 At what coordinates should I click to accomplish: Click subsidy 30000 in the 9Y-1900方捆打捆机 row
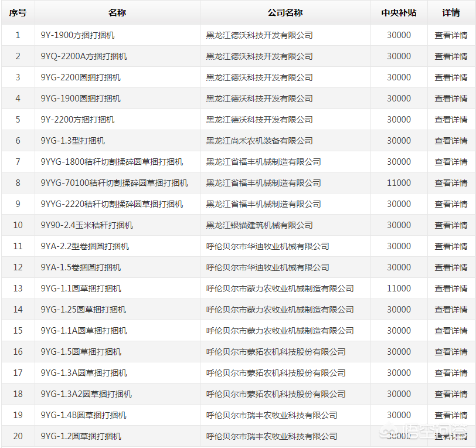(x=399, y=35)
